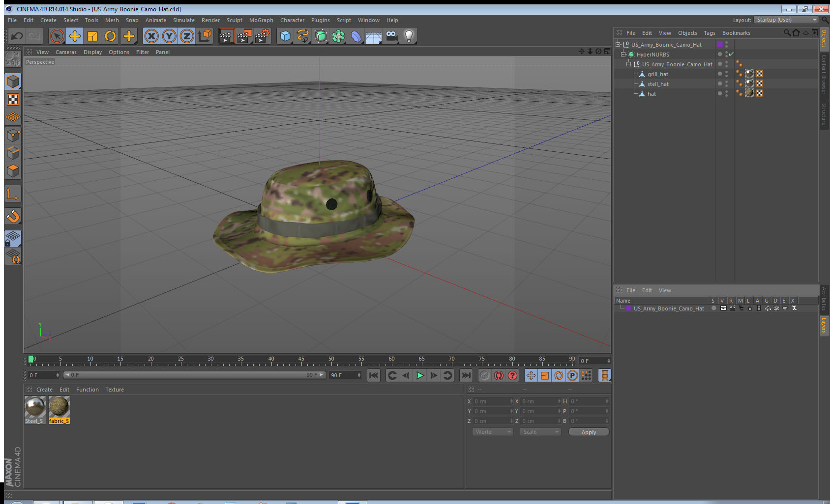Viewport: 830px width, 504px height.
Task: Select the Live Selection tool
Action: coord(57,36)
